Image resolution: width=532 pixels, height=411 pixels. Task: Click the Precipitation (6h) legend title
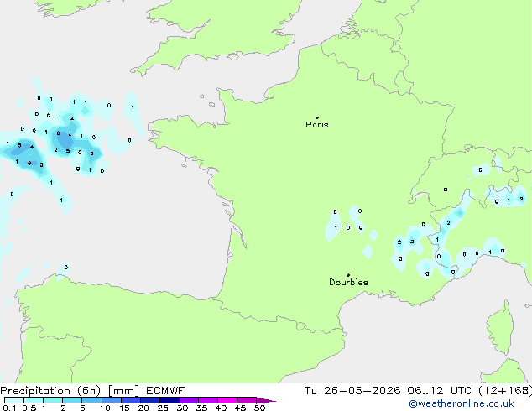[50, 391]
